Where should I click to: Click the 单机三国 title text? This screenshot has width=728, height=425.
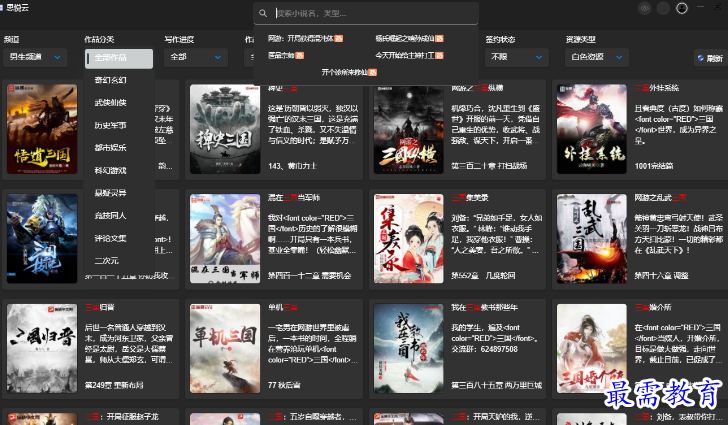[282, 307]
